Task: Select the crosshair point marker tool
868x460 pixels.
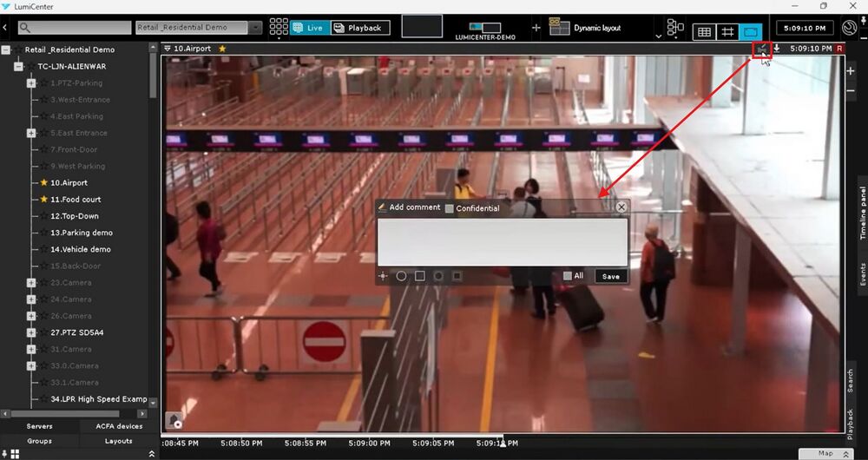Action: pos(383,276)
